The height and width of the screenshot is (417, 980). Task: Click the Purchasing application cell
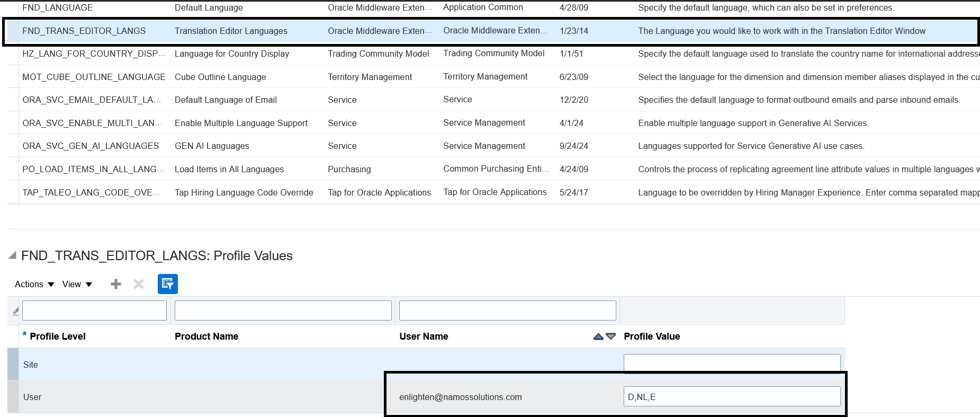(349, 169)
